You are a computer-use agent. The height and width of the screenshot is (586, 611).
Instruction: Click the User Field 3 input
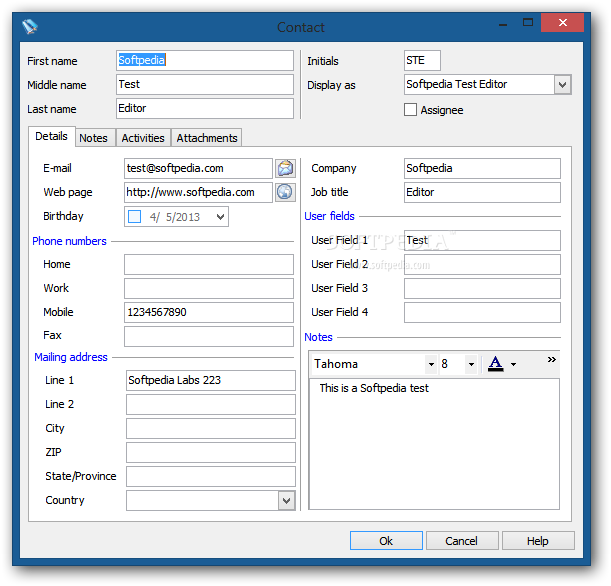482,288
